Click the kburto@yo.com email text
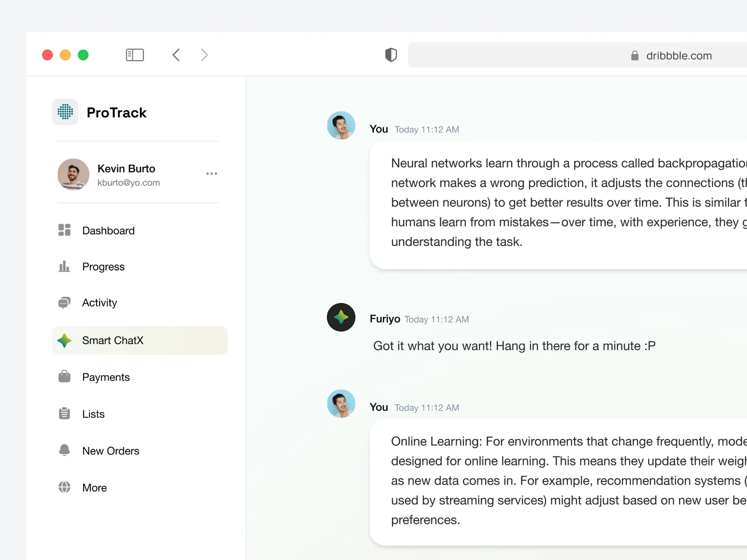Viewport: 747px width, 560px height. 128,183
